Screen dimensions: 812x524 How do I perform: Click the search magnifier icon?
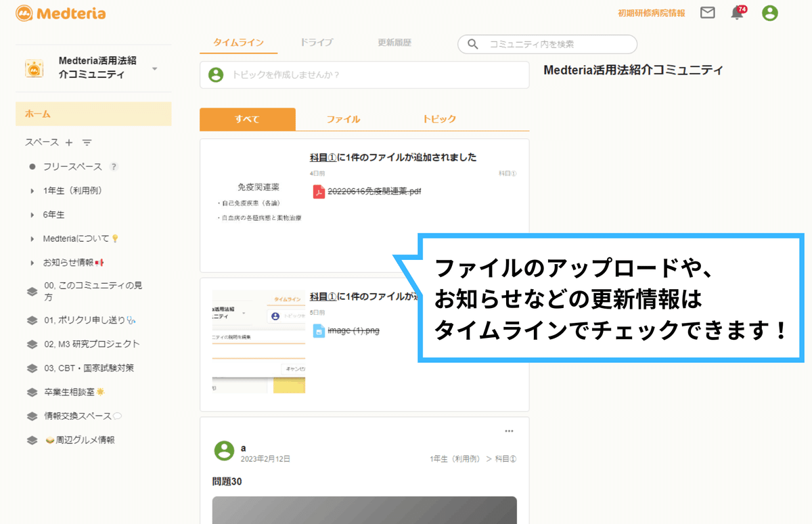(473, 44)
